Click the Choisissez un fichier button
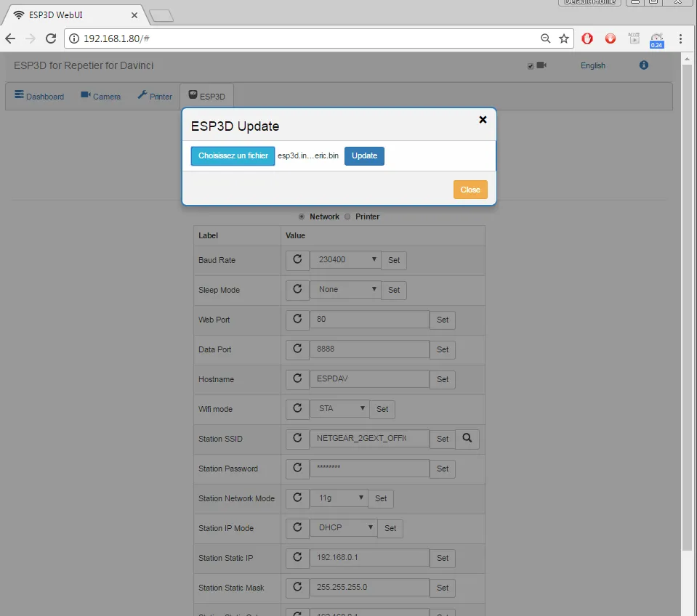The height and width of the screenshot is (616, 697). [x=233, y=156]
